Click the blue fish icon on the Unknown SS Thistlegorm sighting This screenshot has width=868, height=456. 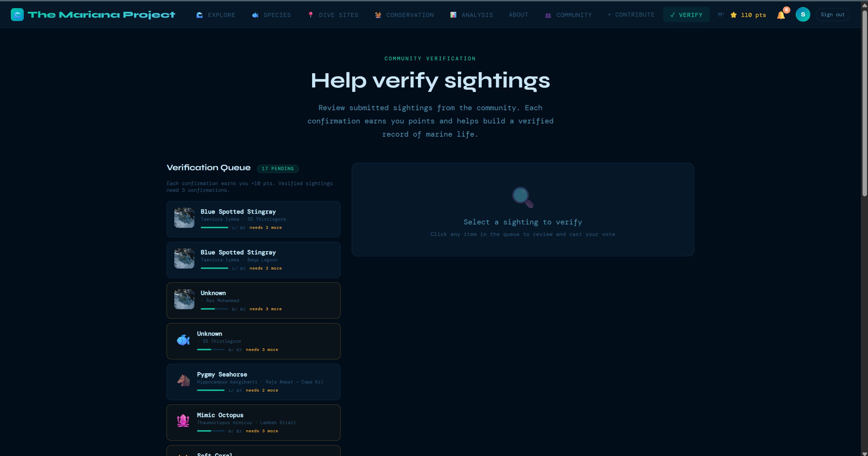click(x=183, y=340)
